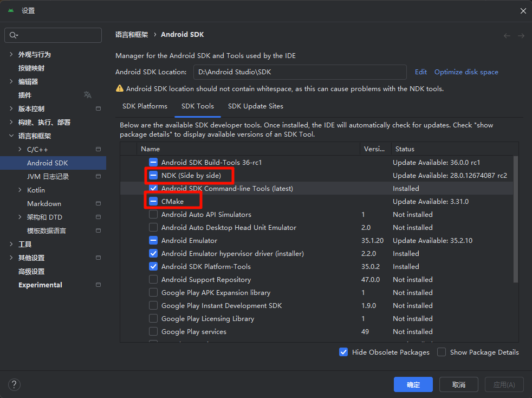
Task: Uncheck Hide Obsolete Packages
Action: pos(343,352)
